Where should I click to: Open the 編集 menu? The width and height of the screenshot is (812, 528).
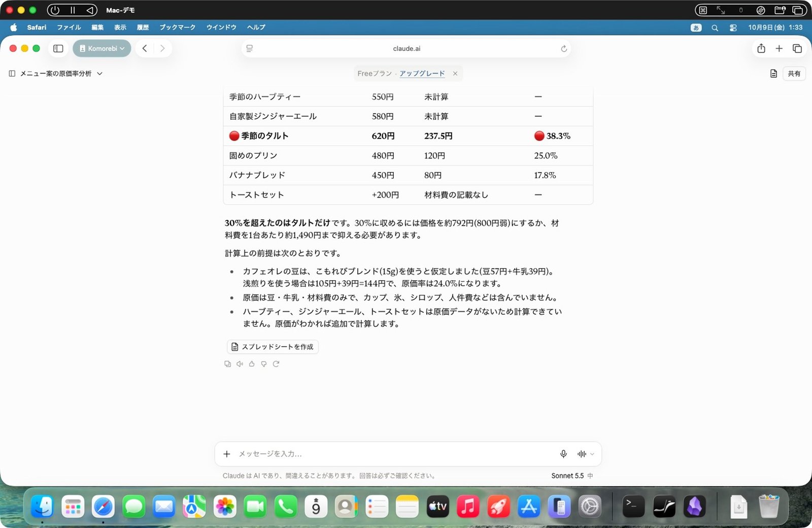97,27
